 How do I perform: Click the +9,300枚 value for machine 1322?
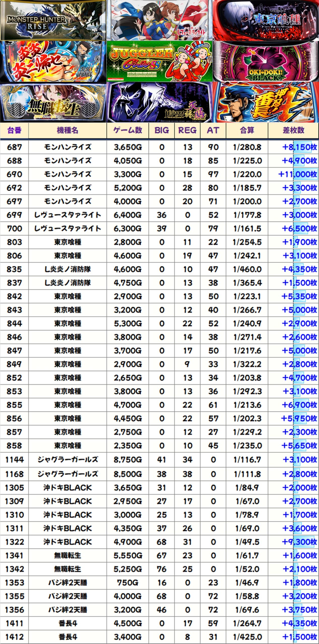[x=299, y=542]
